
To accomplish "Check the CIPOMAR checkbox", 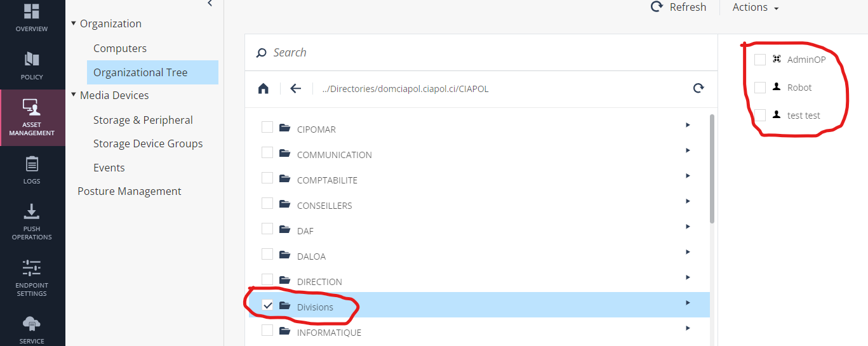I will [x=267, y=128].
